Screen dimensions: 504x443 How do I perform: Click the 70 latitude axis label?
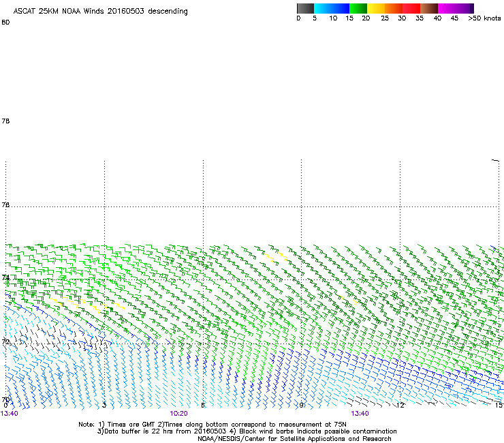pos(5,400)
